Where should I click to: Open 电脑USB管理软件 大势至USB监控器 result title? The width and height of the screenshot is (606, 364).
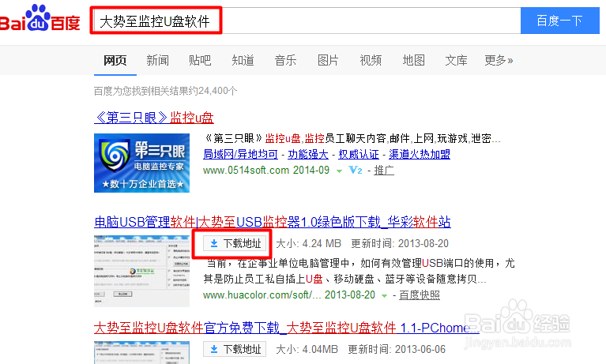[273, 222]
